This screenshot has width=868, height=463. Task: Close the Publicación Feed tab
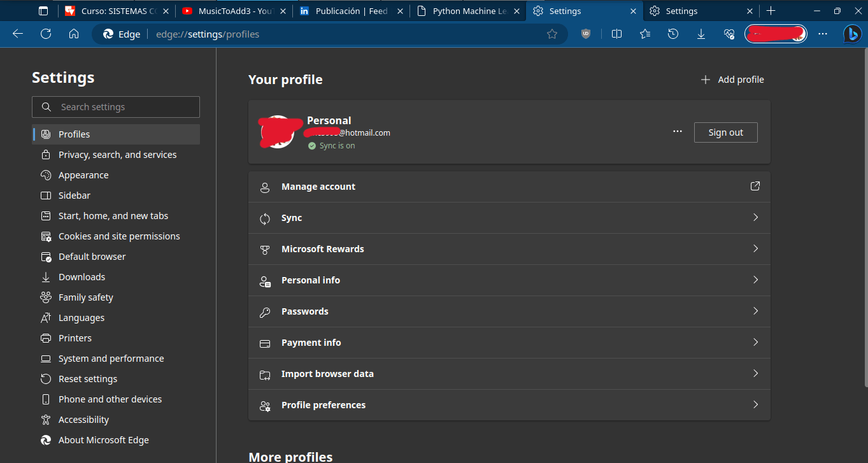[400, 11]
